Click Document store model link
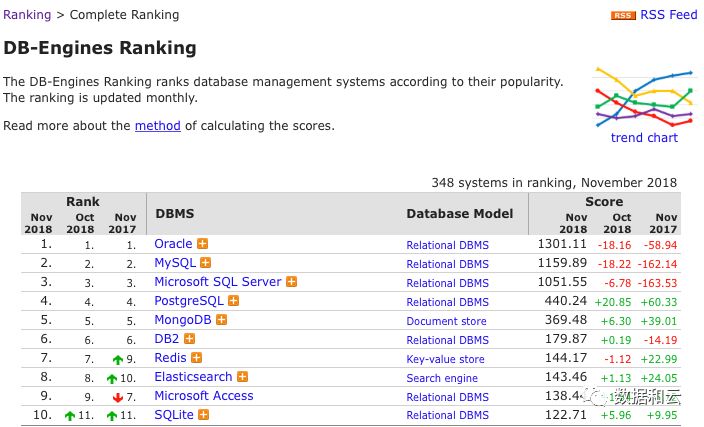 pyautogui.click(x=446, y=321)
